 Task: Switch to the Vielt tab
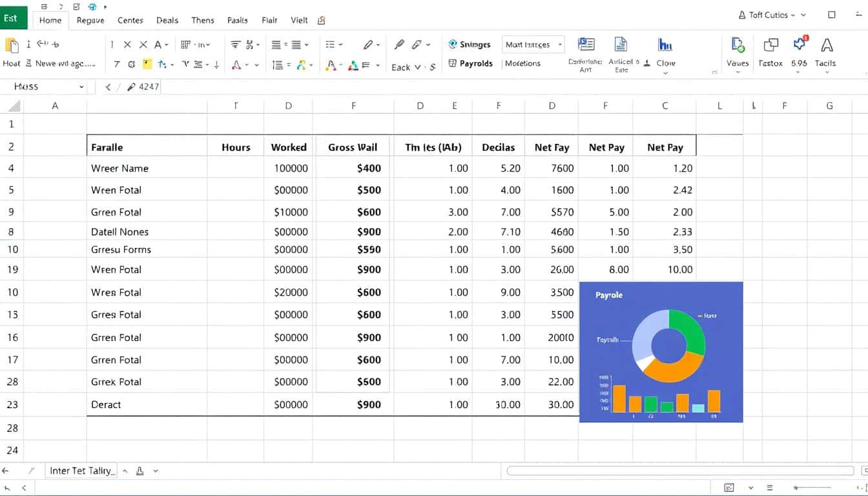300,20
